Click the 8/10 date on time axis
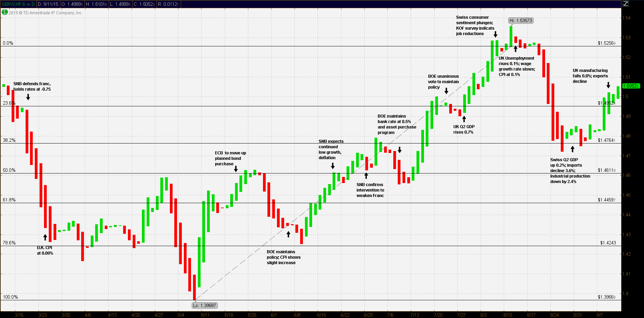The height and width of the screenshot is (318, 644). click(508, 315)
